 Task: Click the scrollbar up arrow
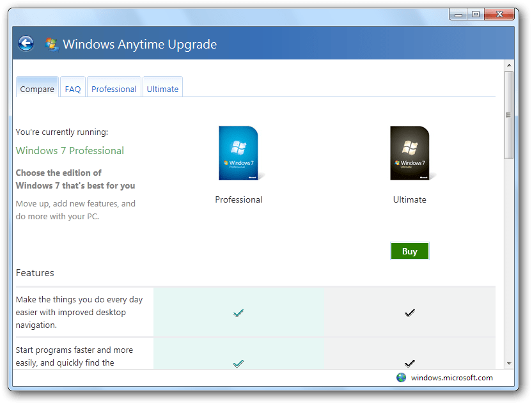[508, 65]
